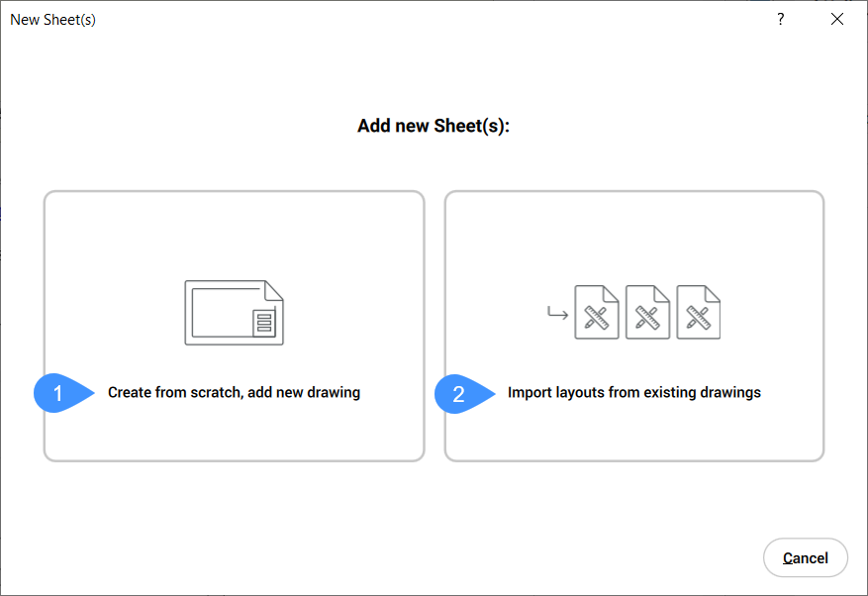Click the middle drawing file icon

tap(648, 313)
